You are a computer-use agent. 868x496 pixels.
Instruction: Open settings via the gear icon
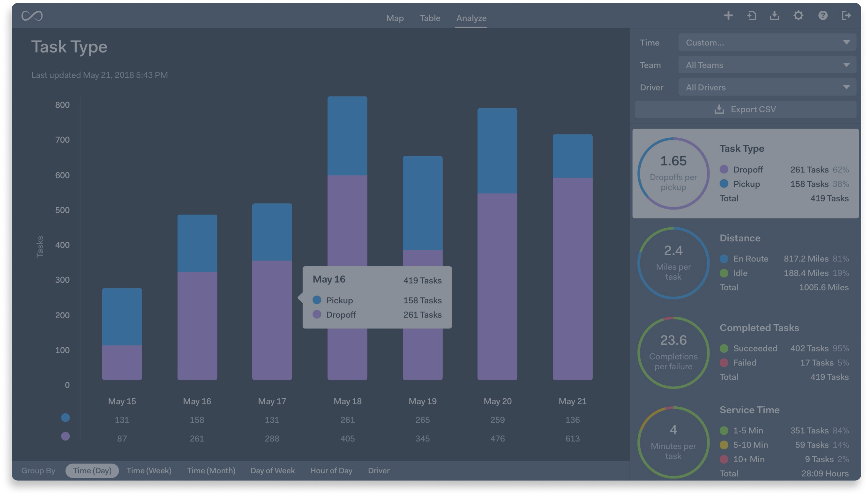tap(798, 16)
